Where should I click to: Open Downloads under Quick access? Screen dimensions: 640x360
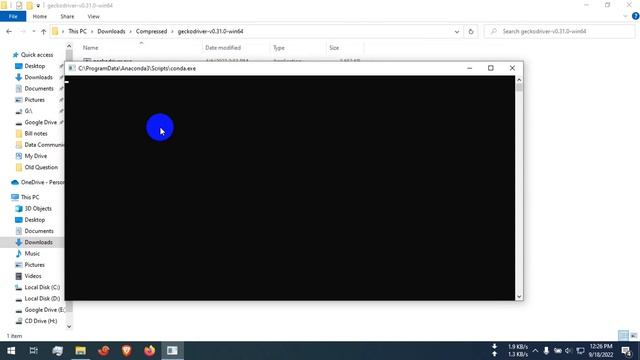38,77
